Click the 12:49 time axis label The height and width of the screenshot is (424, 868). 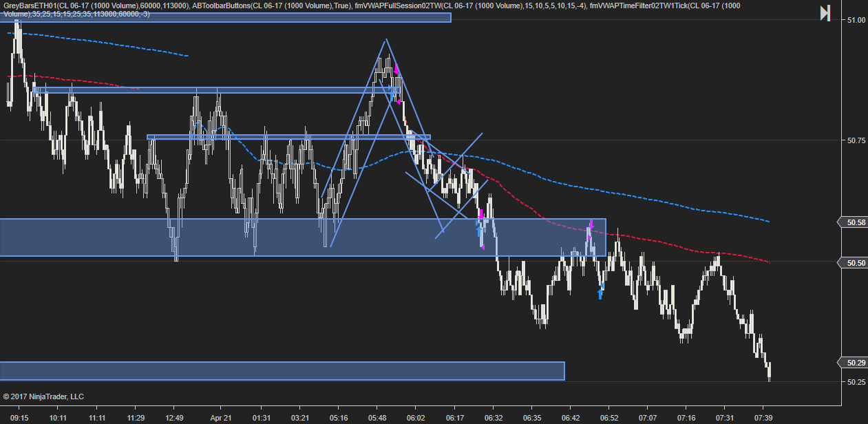174,418
